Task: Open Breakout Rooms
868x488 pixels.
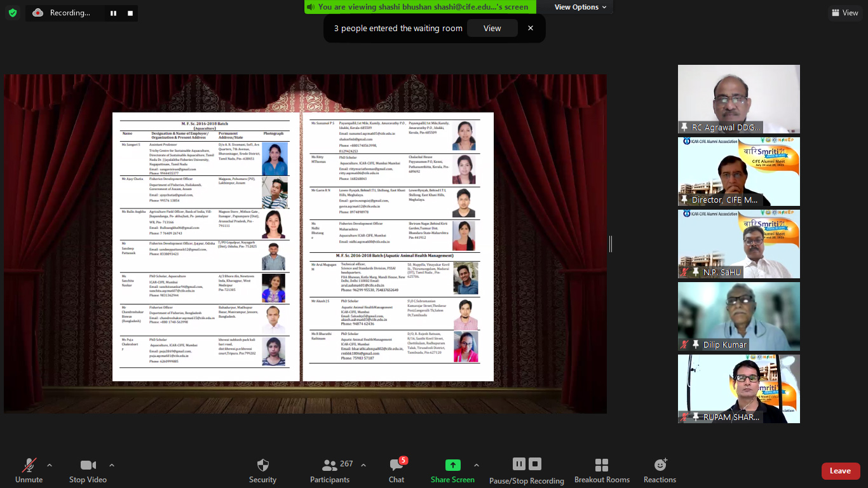Action: pyautogui.click(x=602, y=470)
